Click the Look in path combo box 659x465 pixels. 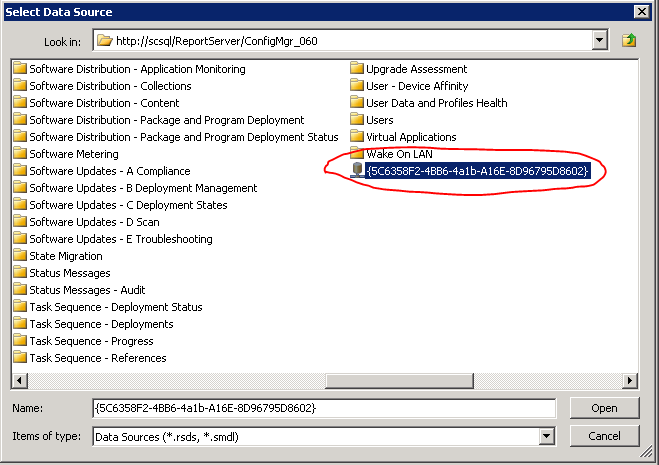coord(351,40)
